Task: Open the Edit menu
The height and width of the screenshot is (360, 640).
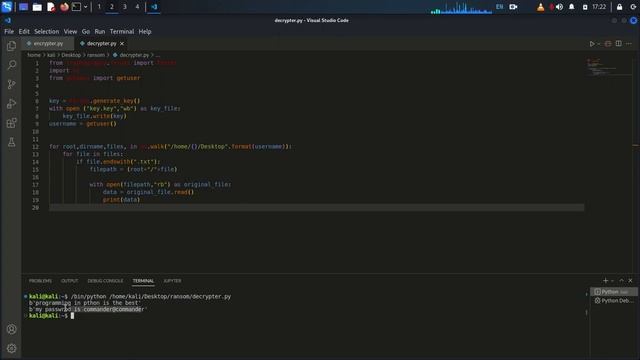Action: [x=24, y=31]
